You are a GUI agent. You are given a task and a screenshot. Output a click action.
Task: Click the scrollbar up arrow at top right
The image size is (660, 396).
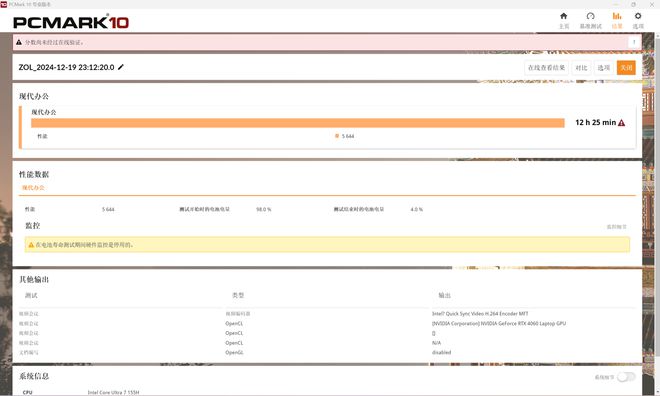click(x=657, y=35)
